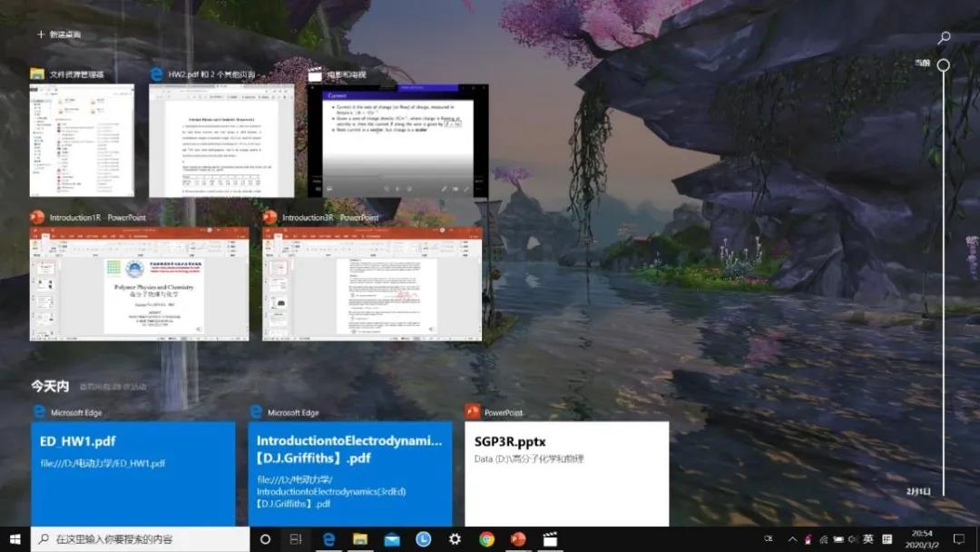980x552 pixels.
Task: Switch to Introduction1R PowerPoint window thumbnail
Action: coord(140,284)
